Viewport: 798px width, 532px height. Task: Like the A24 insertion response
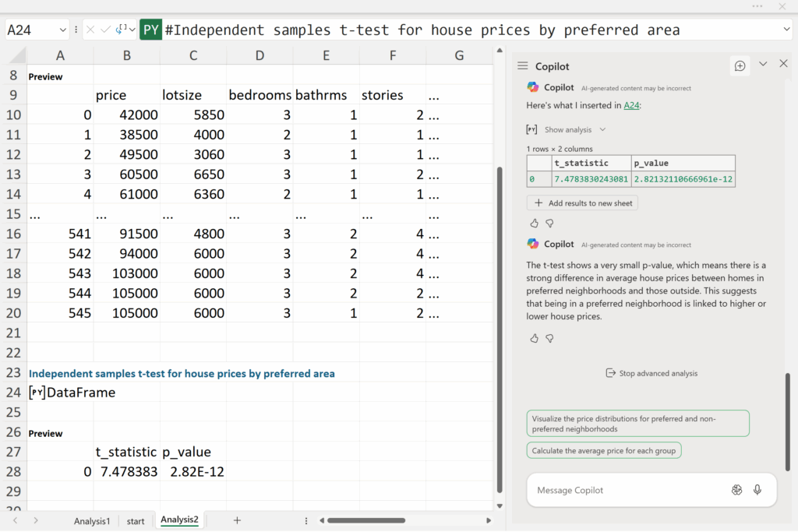point(534,223)
